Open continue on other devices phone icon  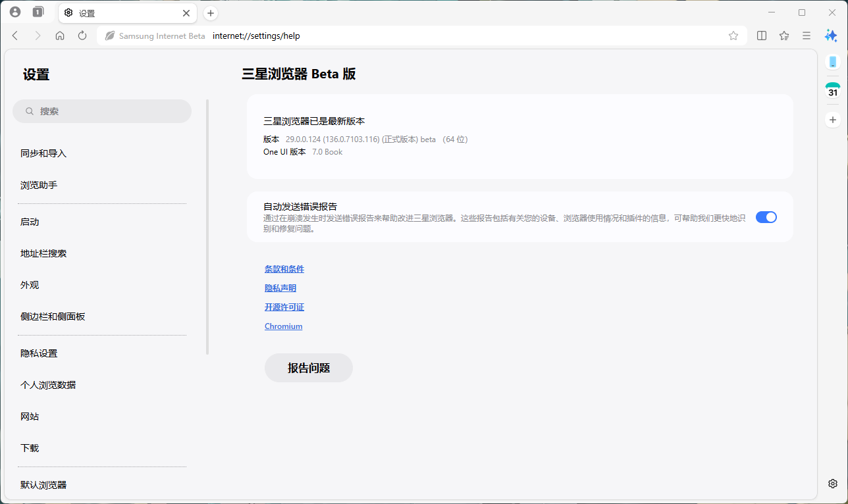832,61
